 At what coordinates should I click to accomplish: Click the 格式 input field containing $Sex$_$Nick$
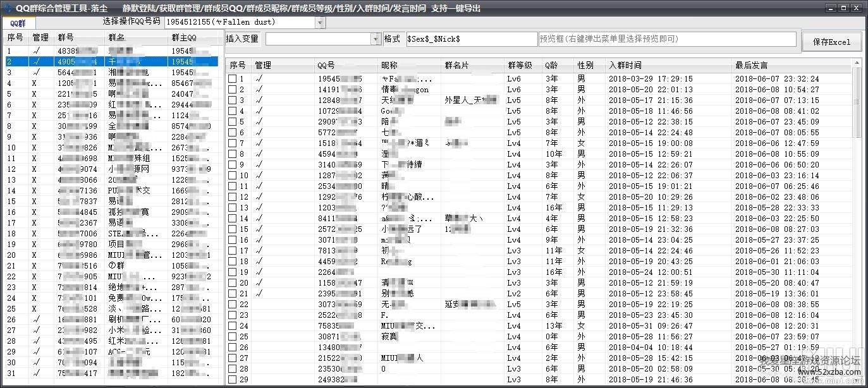click(x=470, y=39)
